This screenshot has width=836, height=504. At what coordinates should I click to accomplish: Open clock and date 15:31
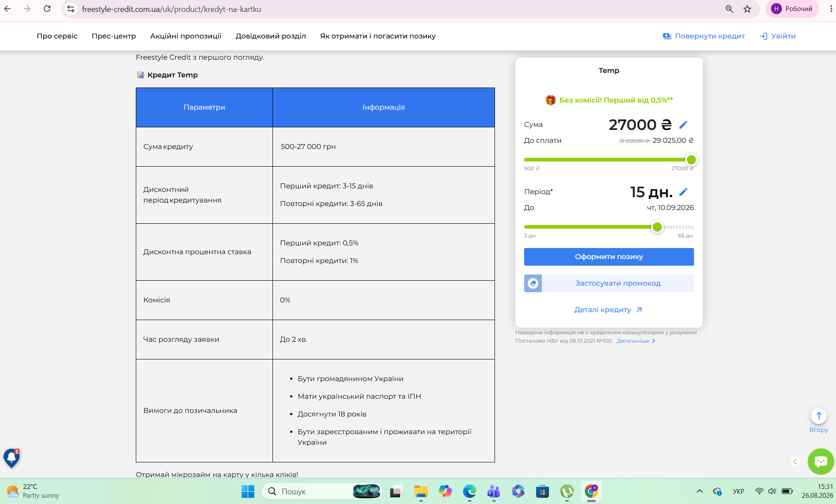(817, 491)
